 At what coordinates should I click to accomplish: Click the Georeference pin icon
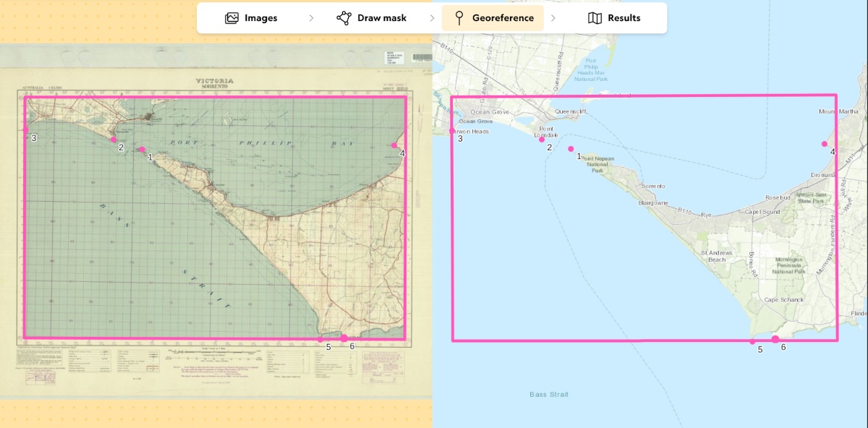[459, 18]
